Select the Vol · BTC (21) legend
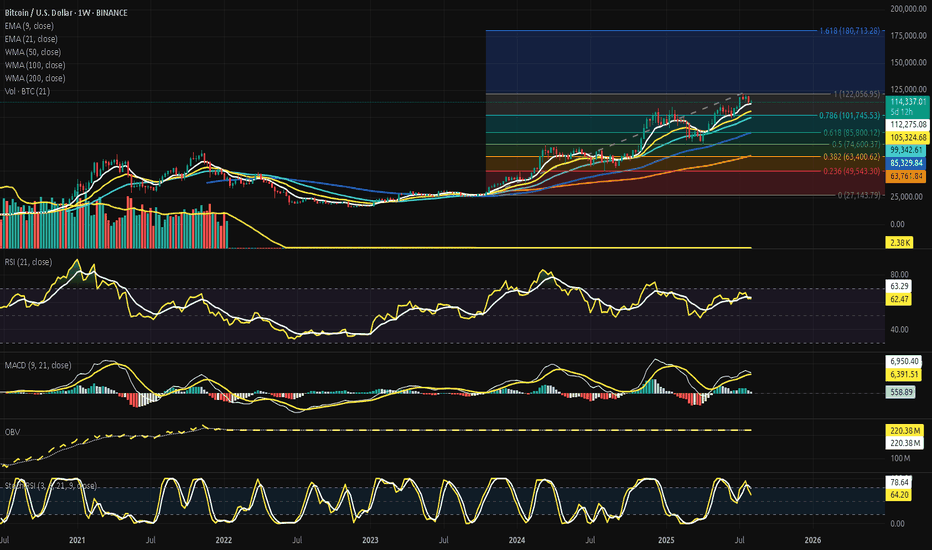The width and height of the screenshot is (932, 550). pos(27,91)
